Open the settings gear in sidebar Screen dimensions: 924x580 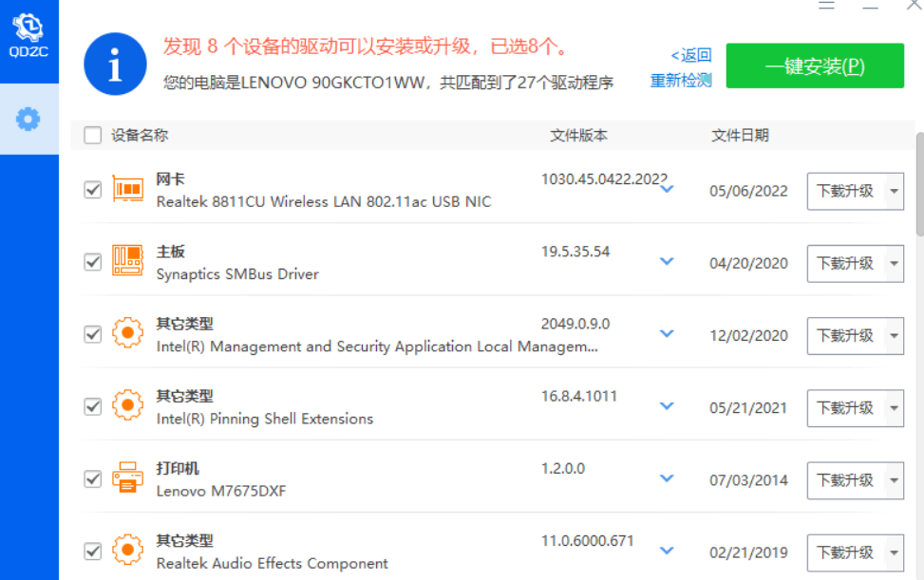(x=28, y=119)
